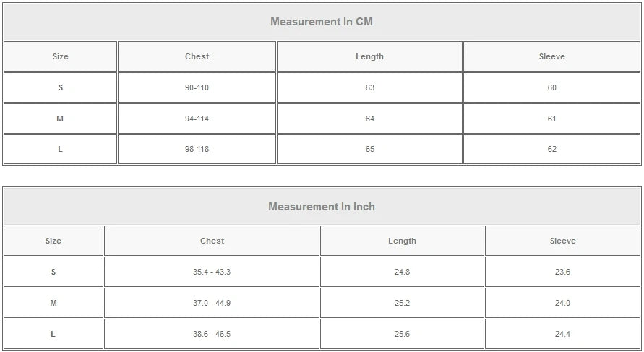The image size is (644, 352).
Task: Click the sleeve cell showing 62
Action: click(x=551, y=149)
